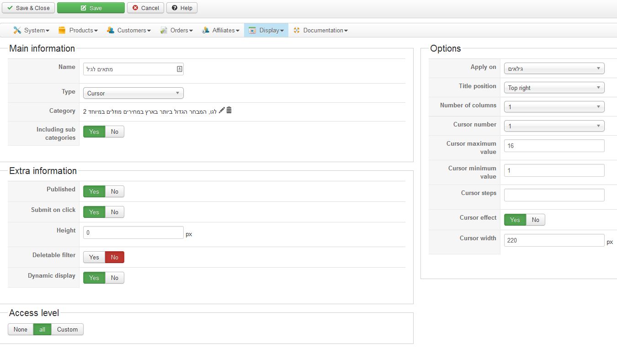Screen dimensions: 617x364
Task: Click the Hebrew category name text
Action: (x=150, y=111)
